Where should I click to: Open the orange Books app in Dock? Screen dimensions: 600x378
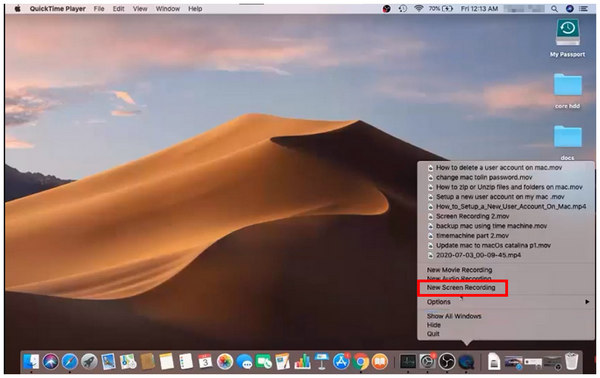(380, 362)
